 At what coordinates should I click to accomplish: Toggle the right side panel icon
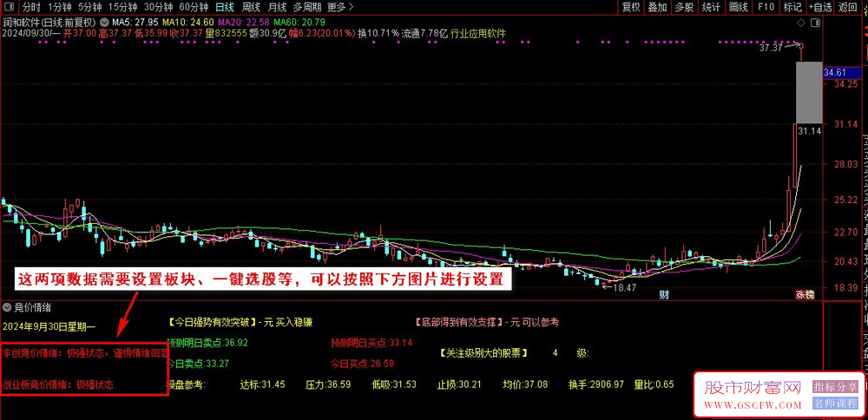(814, 23)
